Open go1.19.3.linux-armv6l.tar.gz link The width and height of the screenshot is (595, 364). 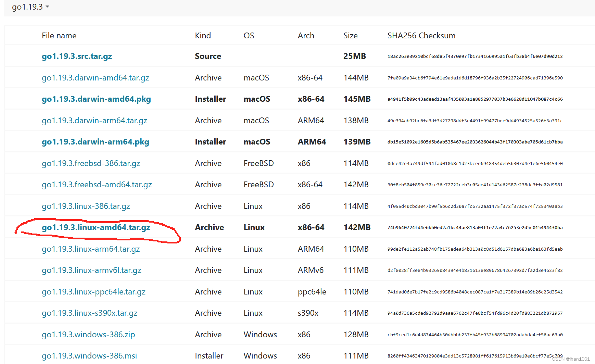coord(91,270)
